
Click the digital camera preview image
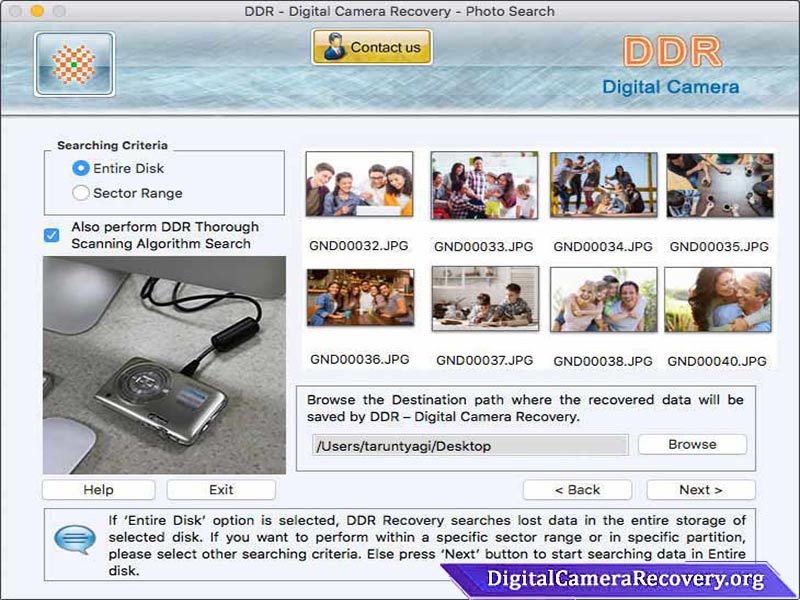pyautogui.click(x=164, y=365)
